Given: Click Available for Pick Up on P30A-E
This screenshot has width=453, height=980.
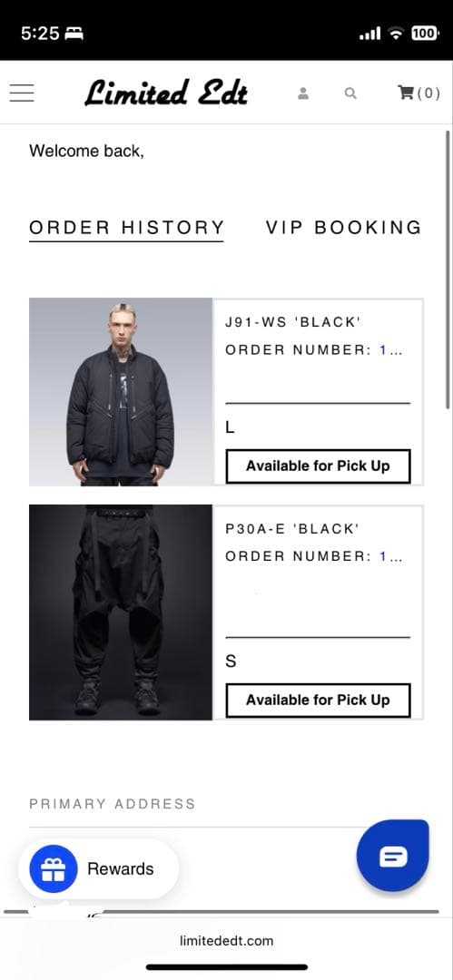Looking at the screenshot, I should click(318, 700).
